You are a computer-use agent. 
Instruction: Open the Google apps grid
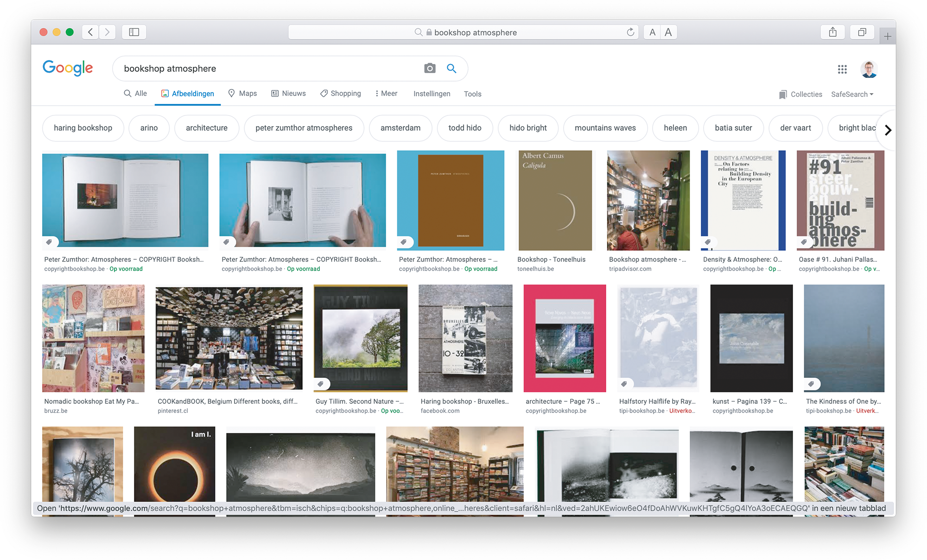click(842, 69)
